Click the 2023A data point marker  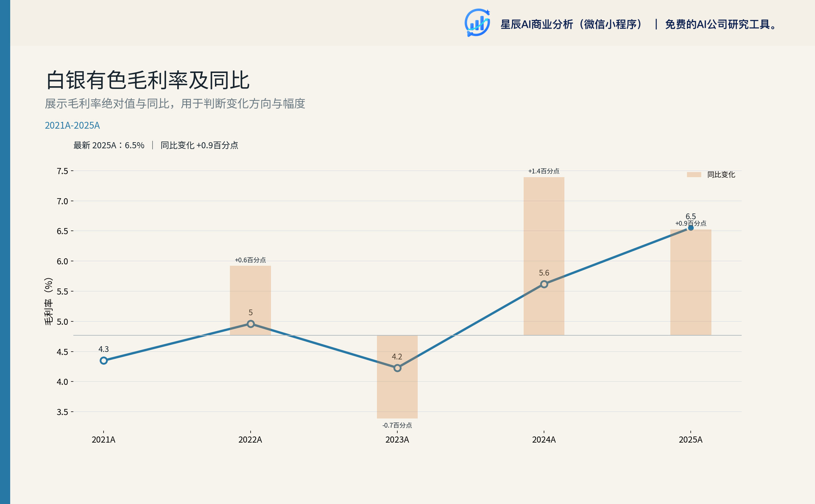click(397, 368)
